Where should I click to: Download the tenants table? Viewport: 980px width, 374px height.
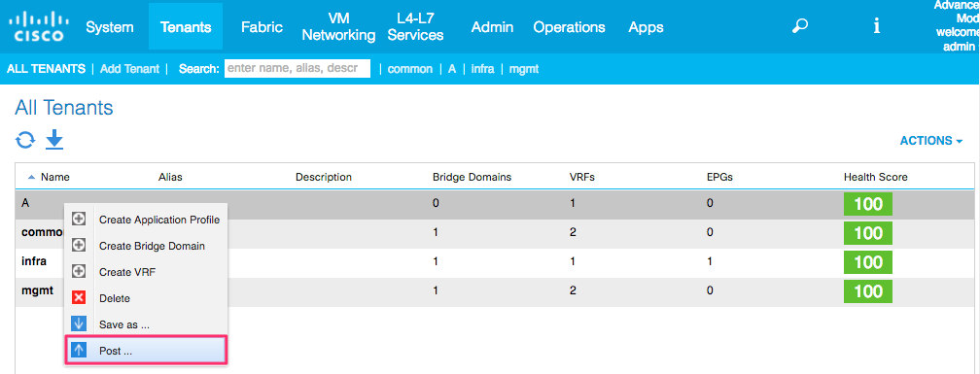click(55, 140)
